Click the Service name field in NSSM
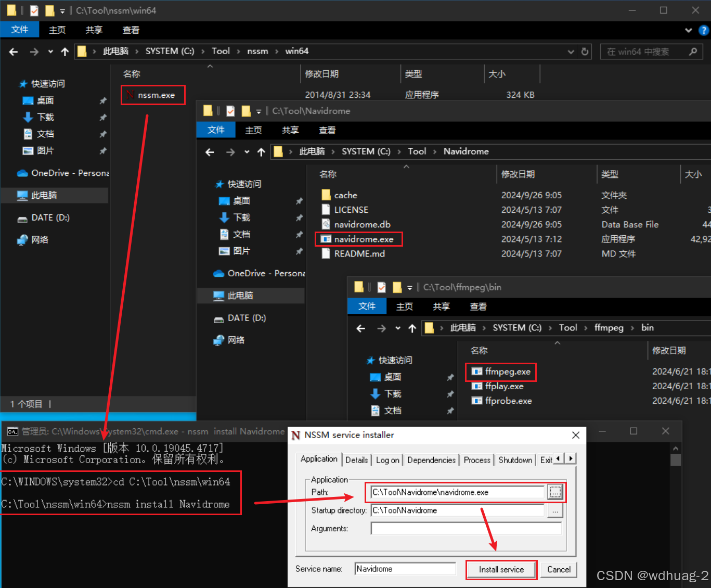The width and height of the screenshot is (711, 588). pyautogui.click(x=405, y=569)
